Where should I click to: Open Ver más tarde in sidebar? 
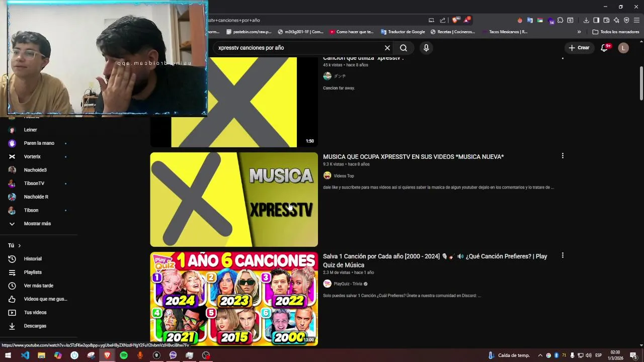coord(38,286)
